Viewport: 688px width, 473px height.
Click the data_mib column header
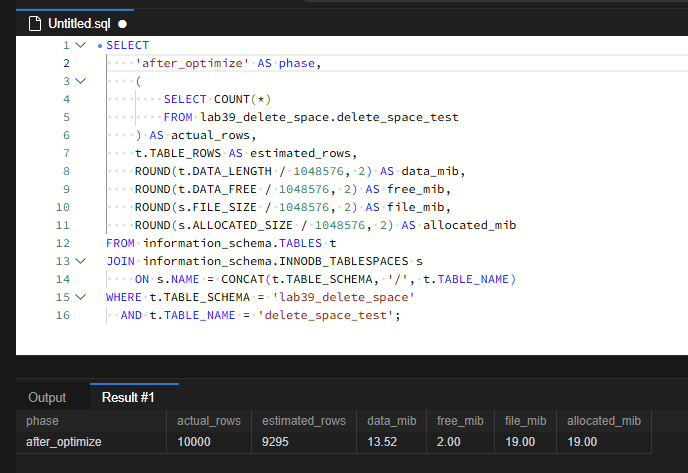click(x=392, y=421)
